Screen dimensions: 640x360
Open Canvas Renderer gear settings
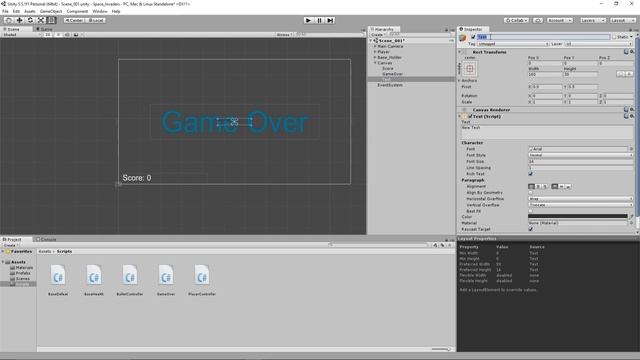point(632,109)
